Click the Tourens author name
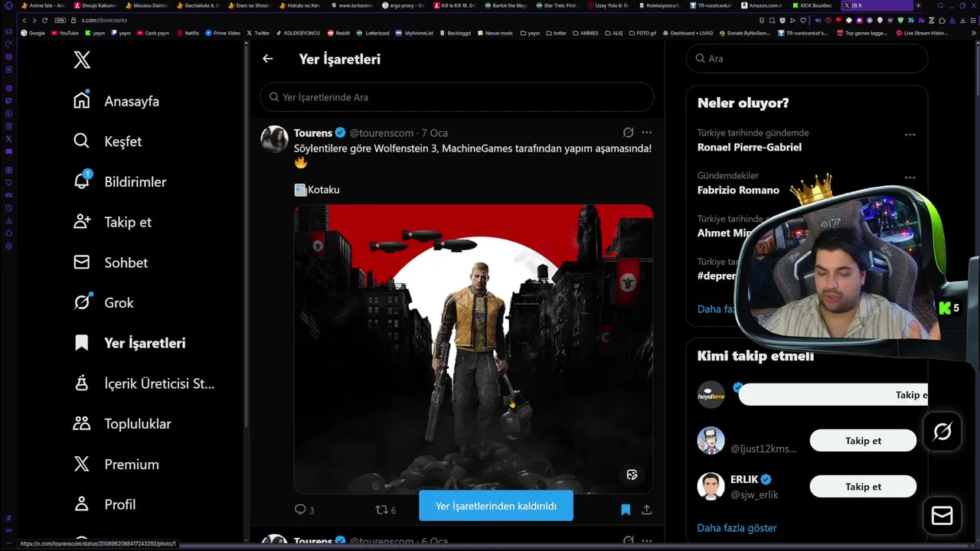980x551 pixels. pos(313,132)
